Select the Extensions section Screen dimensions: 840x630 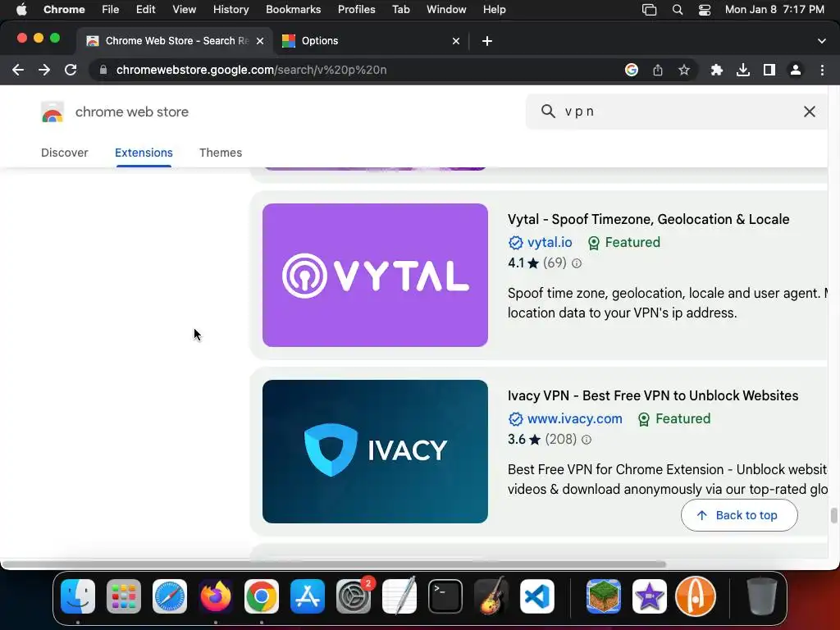(x=144, y=153)
